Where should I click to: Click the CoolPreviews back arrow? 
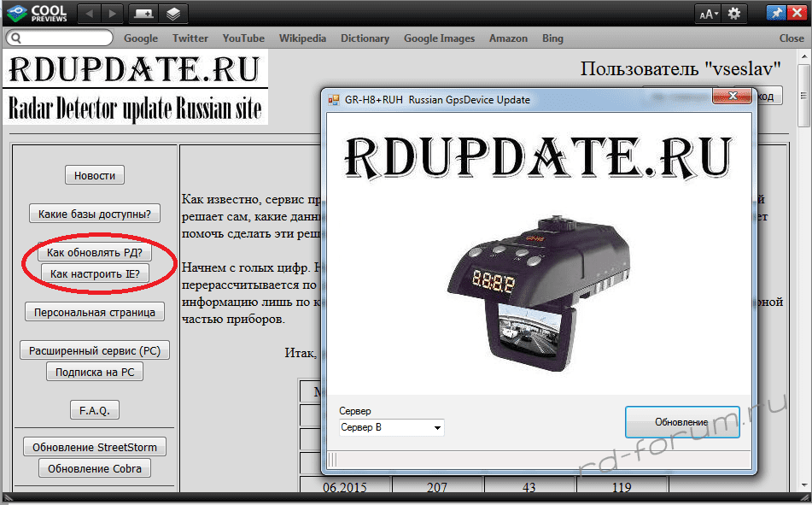(89, 14)
